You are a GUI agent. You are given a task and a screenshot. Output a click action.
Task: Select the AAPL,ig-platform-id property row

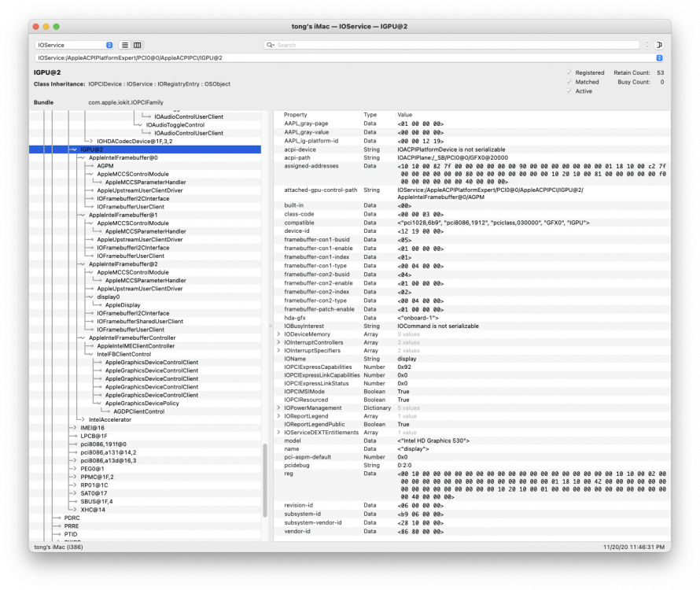pos(472,141)
